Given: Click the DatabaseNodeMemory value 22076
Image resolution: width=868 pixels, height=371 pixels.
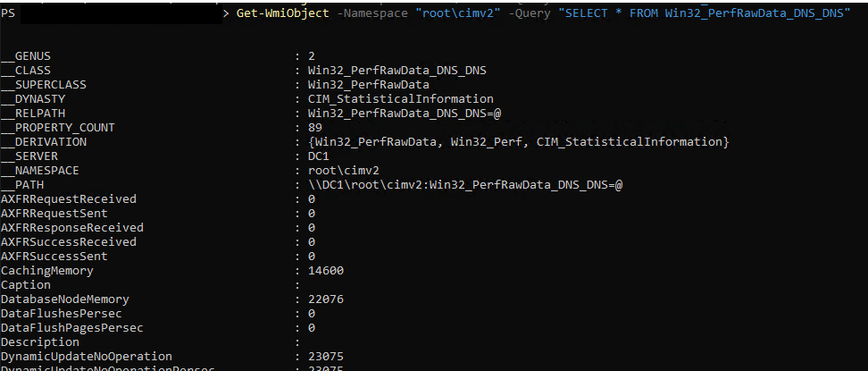Looking at the screenshot, I should coord(325,299).
